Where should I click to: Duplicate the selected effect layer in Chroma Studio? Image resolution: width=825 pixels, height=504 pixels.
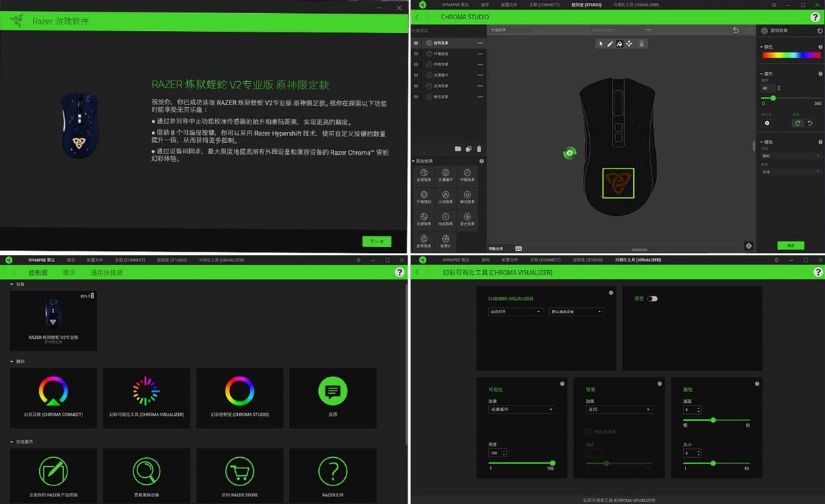(468, 149)
